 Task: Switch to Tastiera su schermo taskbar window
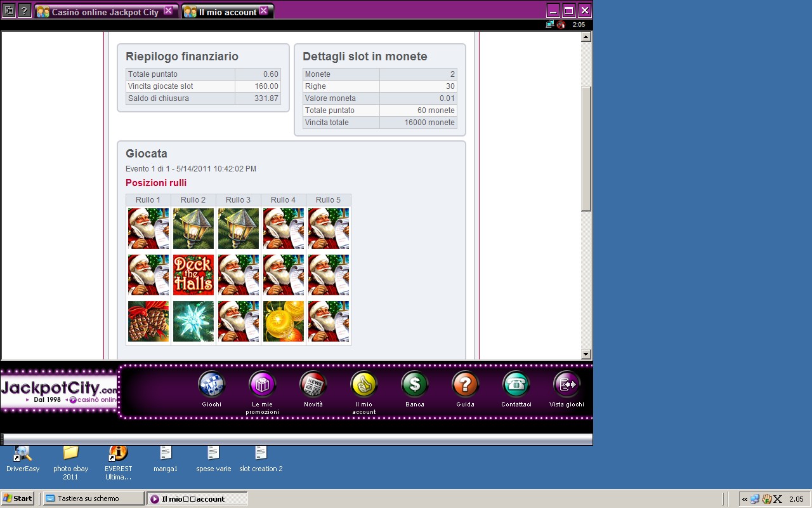click(x=93, y=498)
